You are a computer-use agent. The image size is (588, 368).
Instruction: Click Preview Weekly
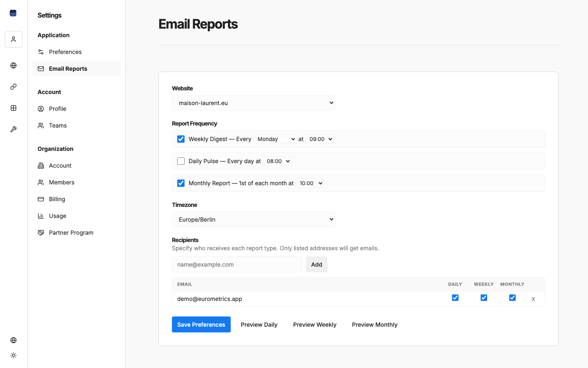pos(315,325)
